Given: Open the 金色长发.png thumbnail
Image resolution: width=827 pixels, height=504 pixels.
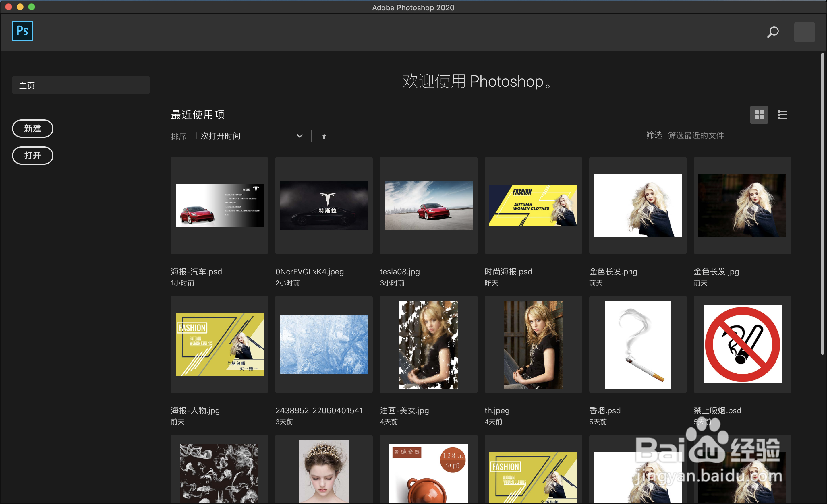Looking at the screenshot, I should [637, 205].
